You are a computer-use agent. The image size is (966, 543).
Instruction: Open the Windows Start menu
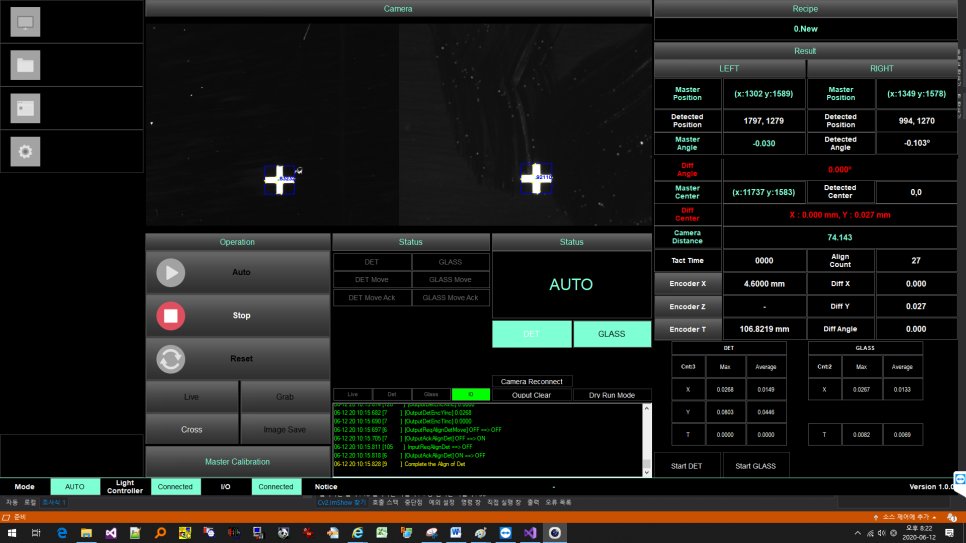pyautogui.click(x=12, y=533)
